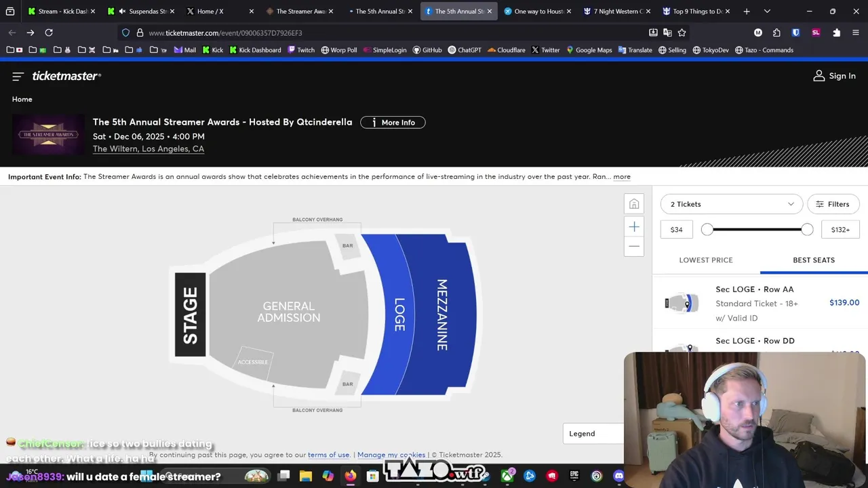The image size is (868, 488).
Task: Click maximum price slider handle
Action: pos(807,230)
